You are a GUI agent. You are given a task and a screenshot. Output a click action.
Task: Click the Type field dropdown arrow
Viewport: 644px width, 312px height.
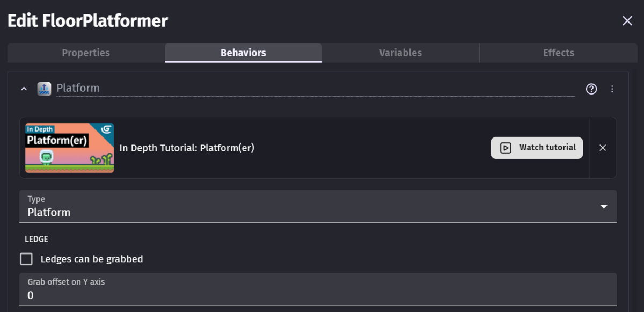604,207
